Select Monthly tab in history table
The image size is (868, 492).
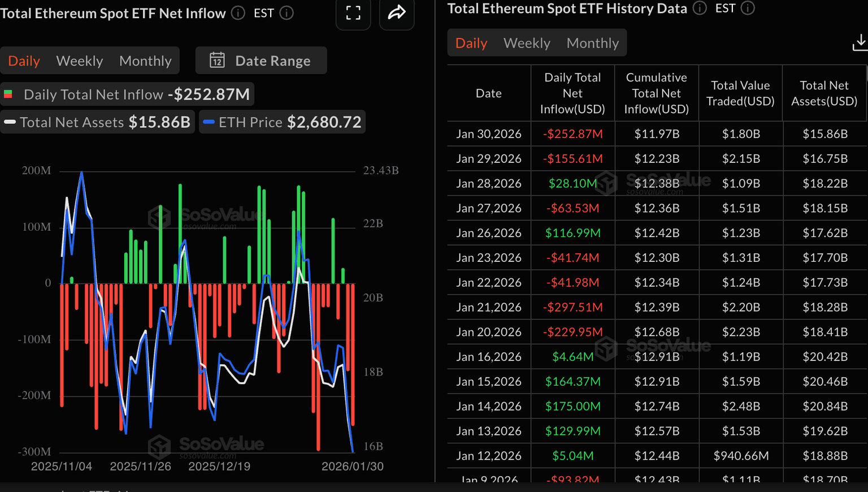click(592, 43)
